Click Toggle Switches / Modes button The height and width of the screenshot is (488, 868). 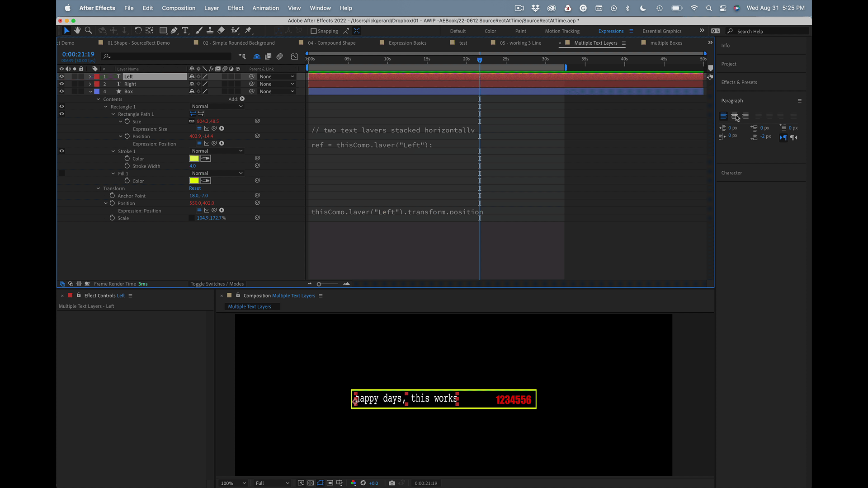pyautogui.click(x=217, y=284)
